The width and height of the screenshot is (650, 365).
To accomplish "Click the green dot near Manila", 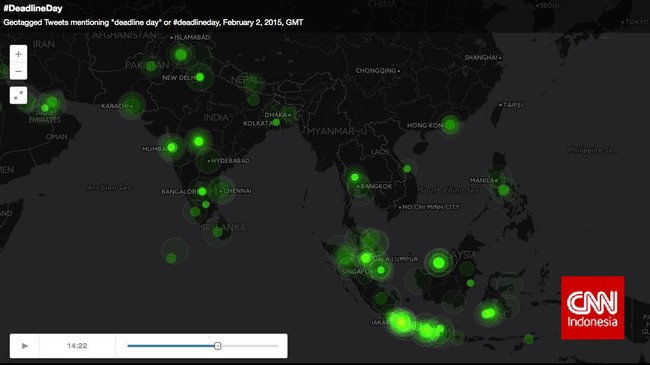I will 504,190.
